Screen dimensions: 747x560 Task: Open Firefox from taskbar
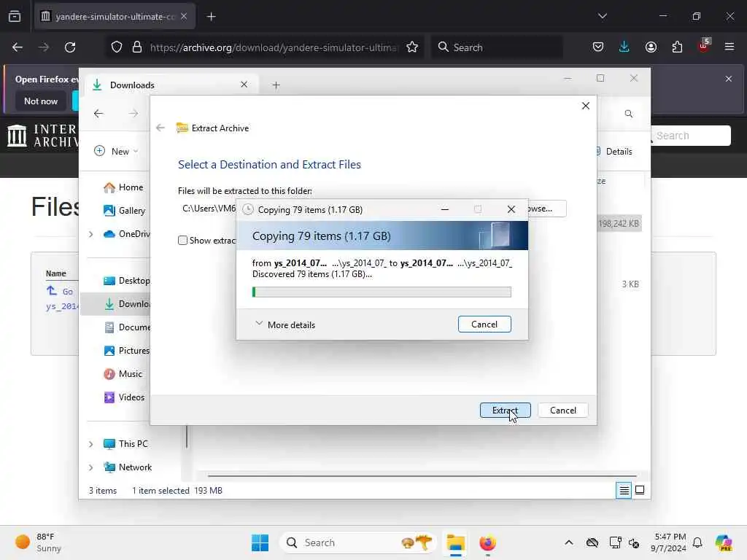coord(487,542)
